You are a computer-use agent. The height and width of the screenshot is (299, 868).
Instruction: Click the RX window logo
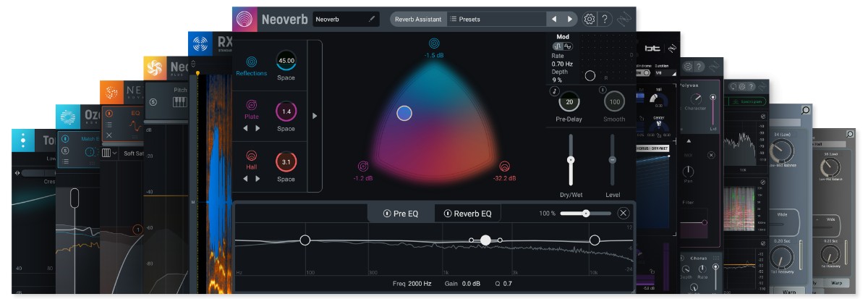[x=201, y=43]
